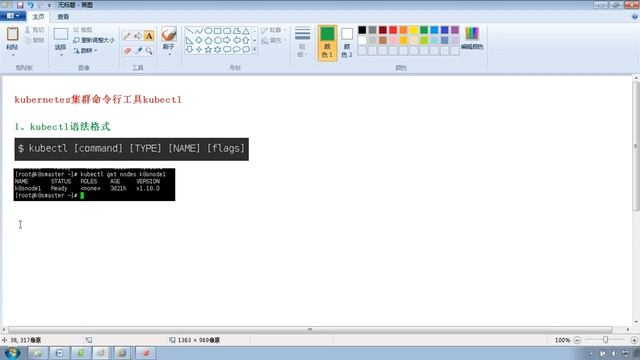640x360 pixels.
Task: Click the Crop (裁剪) button
Action: [x=83, y=30]
